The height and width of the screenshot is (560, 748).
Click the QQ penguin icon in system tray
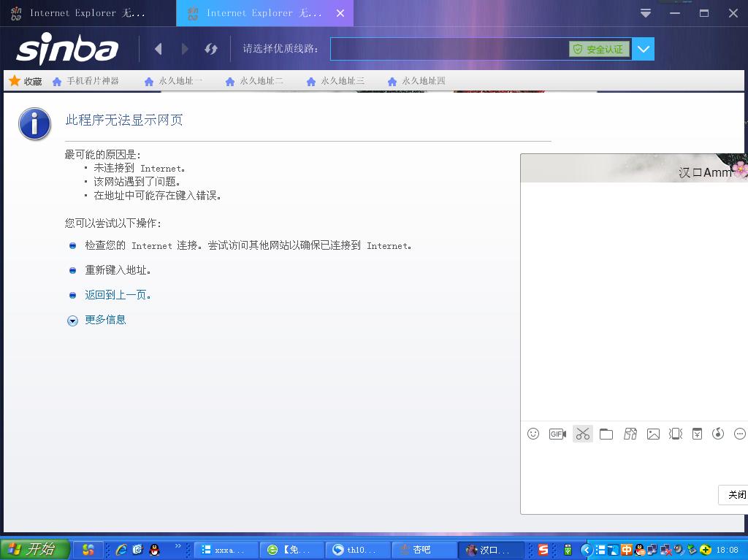point(638,550)
